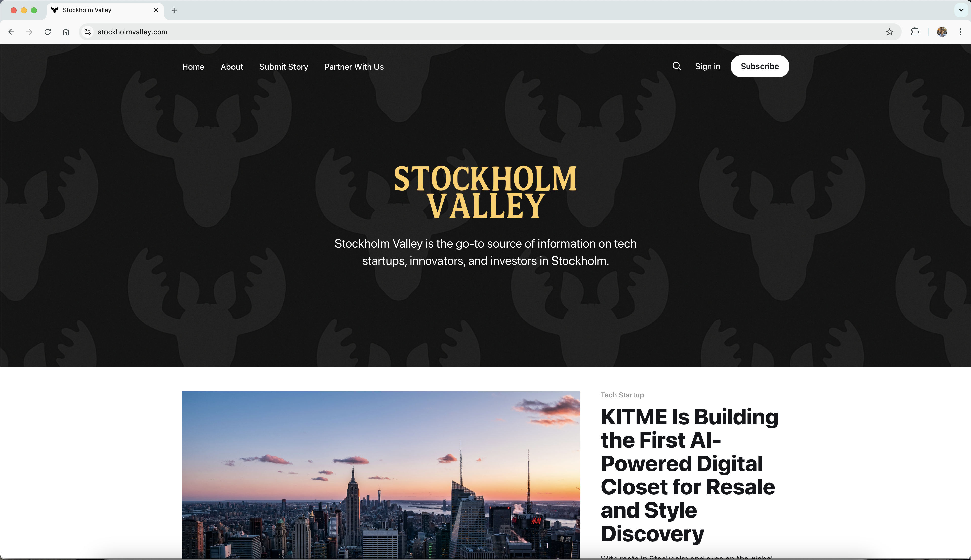The width and height of the screenshot is (971, 560).
Task: Open the skyline article thumbnail image
Action: [381, 475]
